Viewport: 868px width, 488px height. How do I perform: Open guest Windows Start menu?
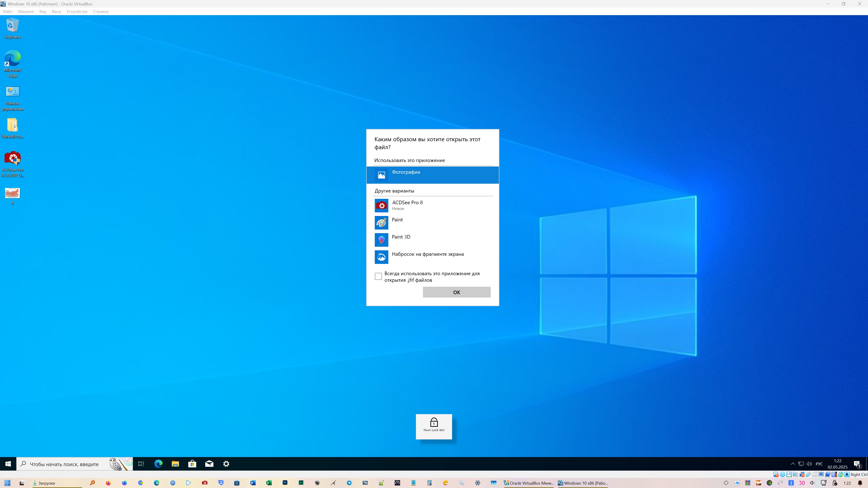click(8, 464)
